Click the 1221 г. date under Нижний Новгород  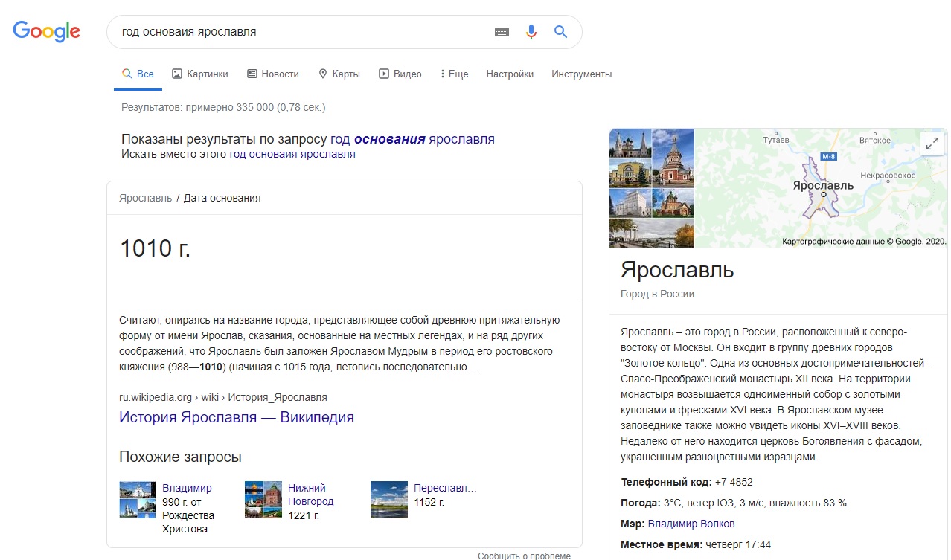[x=304, y=515]
